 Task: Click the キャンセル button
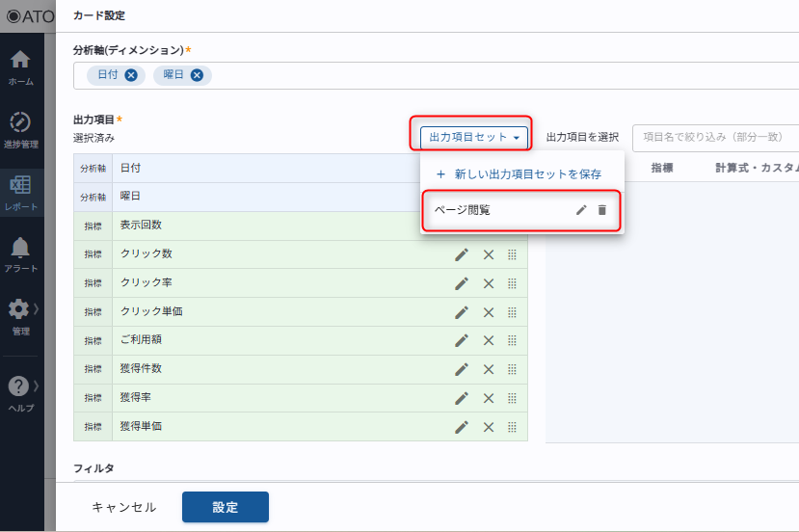tap(123, 507)
